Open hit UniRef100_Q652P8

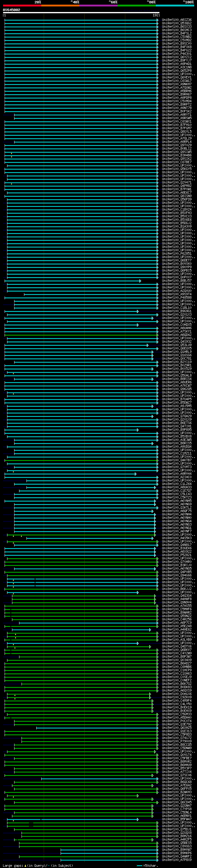(177, 71)
